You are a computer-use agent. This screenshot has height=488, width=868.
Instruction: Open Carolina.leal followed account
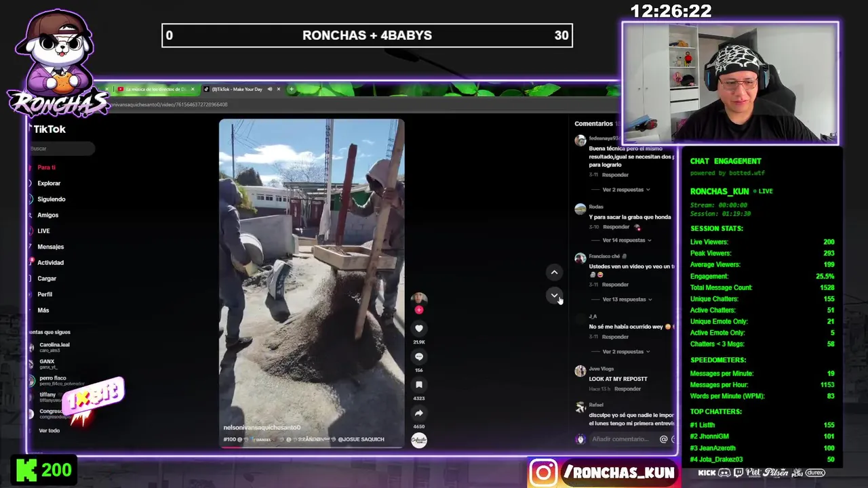[53, 347]
